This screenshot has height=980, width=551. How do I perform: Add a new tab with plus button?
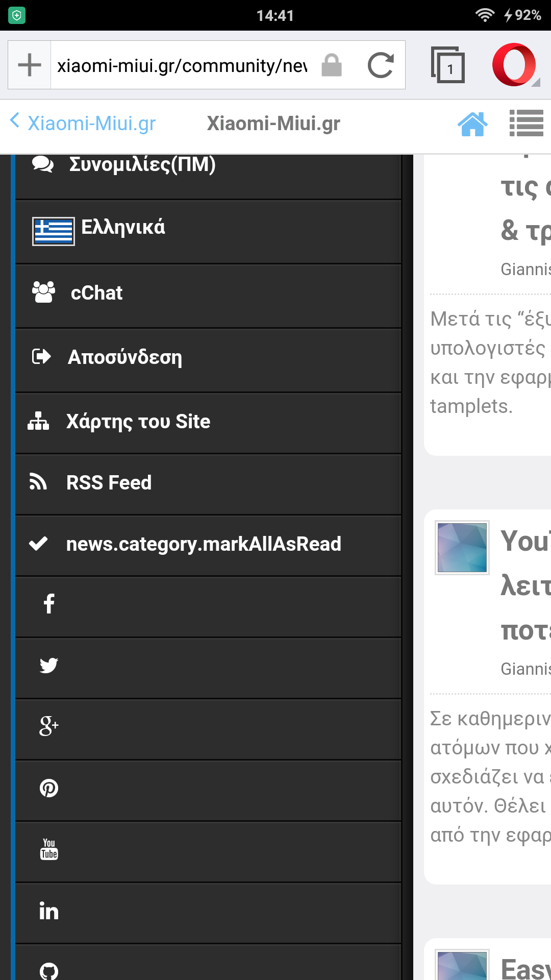(x=30, y=65)
